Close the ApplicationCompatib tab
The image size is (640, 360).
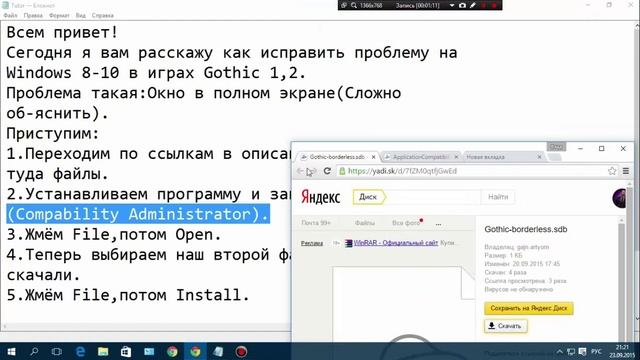tap(456, 157)
